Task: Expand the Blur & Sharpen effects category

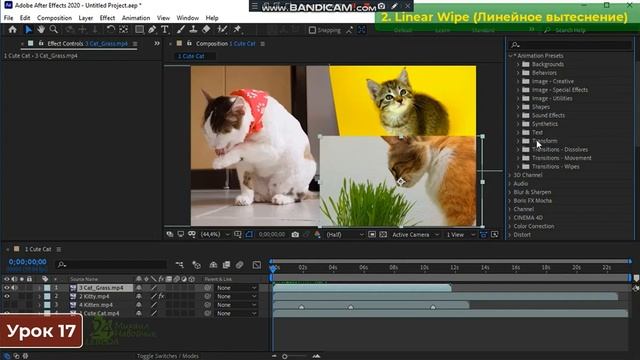Action: [x=510, y=192]
